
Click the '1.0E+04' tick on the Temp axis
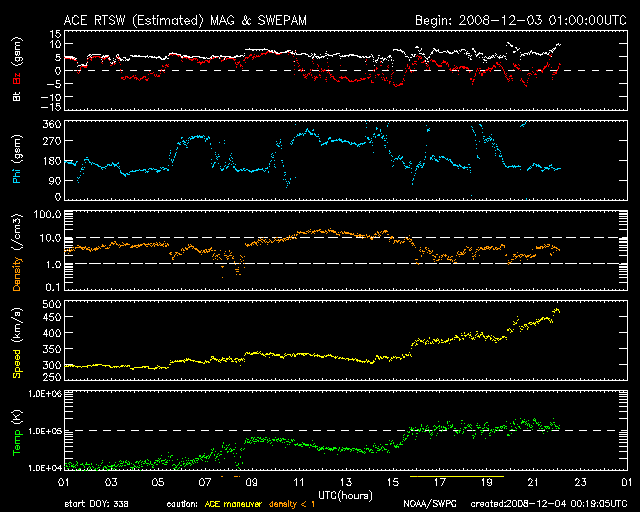click(45, 468)
